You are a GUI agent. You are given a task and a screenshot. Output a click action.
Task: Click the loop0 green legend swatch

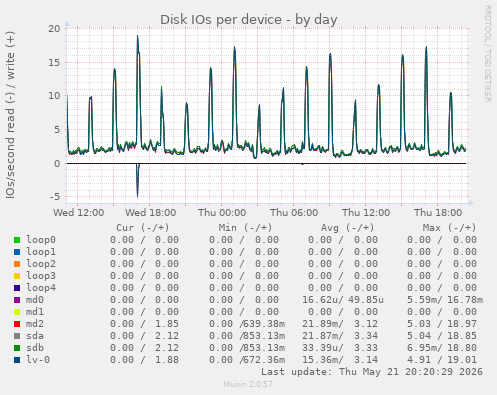click(x=17, y=240)
